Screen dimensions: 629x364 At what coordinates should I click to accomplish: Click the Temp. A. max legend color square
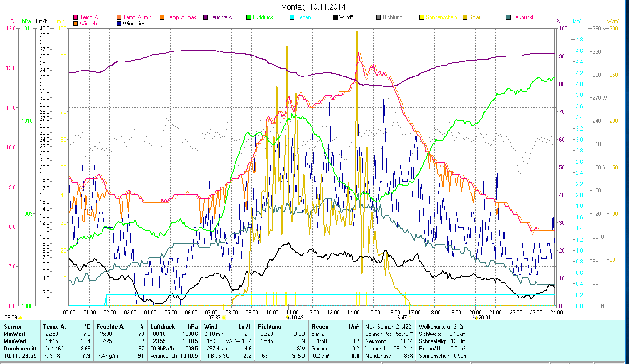[x=162, y=18]
